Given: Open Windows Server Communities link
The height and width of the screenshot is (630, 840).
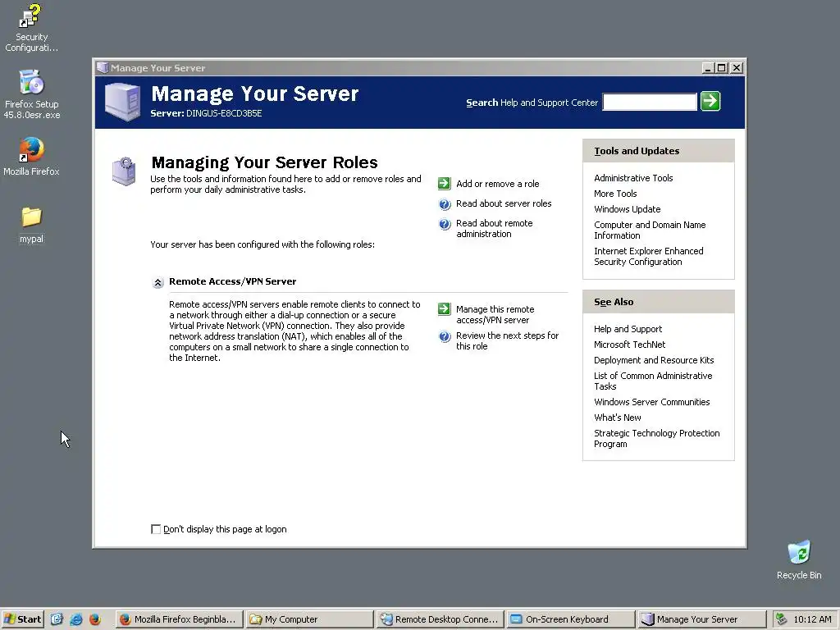Looking at the screenshot, I should pos(651,402).
